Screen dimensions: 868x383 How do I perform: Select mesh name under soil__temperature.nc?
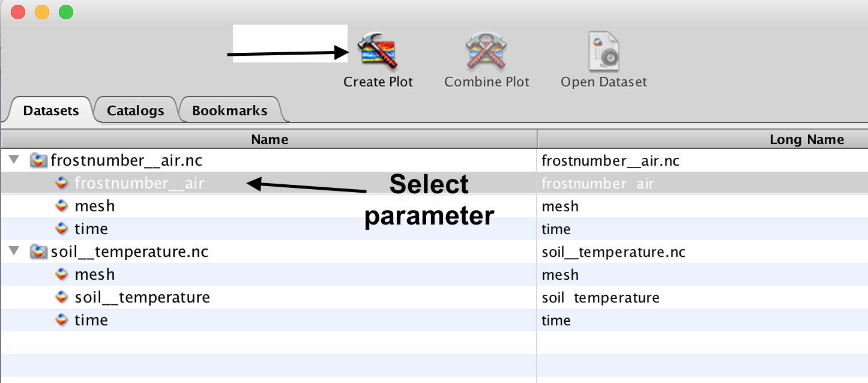(x=95, y=274)
